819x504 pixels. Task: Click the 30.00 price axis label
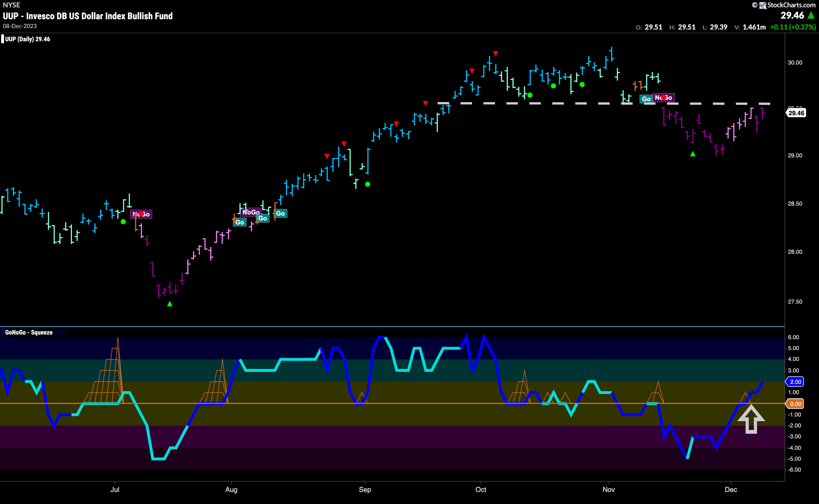point(795,63)
